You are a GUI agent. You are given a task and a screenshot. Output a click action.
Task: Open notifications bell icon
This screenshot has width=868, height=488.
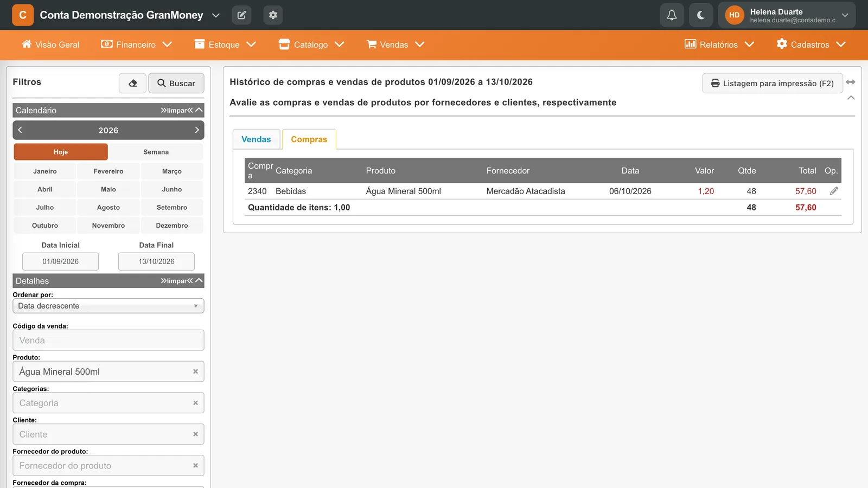coord(672,15)
